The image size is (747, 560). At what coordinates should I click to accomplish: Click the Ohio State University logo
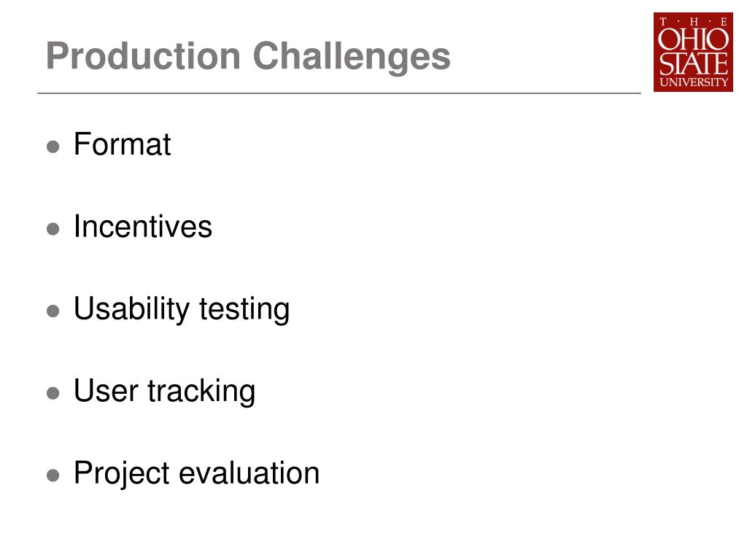692,52
